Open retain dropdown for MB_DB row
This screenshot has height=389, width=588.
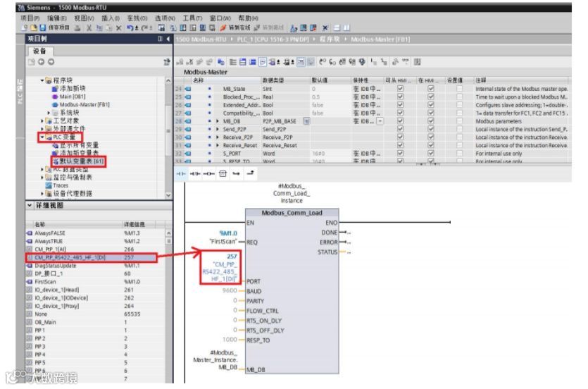tap(380, 121)
